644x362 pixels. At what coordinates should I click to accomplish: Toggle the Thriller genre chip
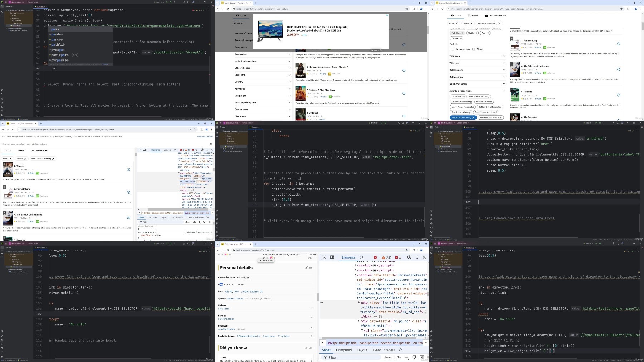[472, 33]
